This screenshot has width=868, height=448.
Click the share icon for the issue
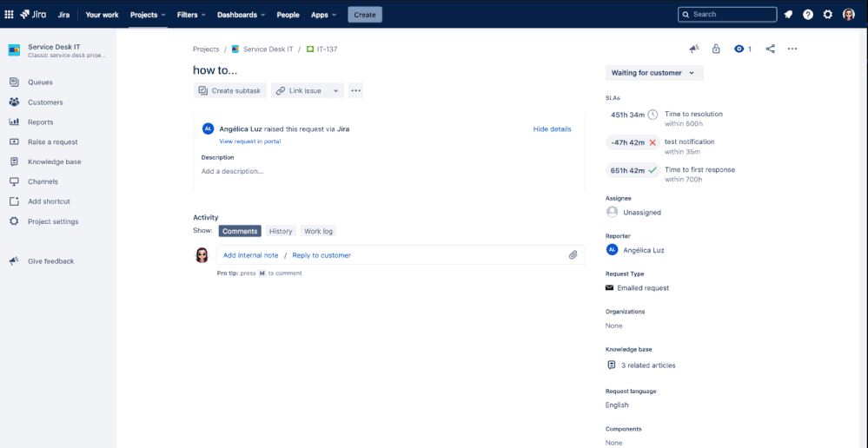[x=770, y=49]
